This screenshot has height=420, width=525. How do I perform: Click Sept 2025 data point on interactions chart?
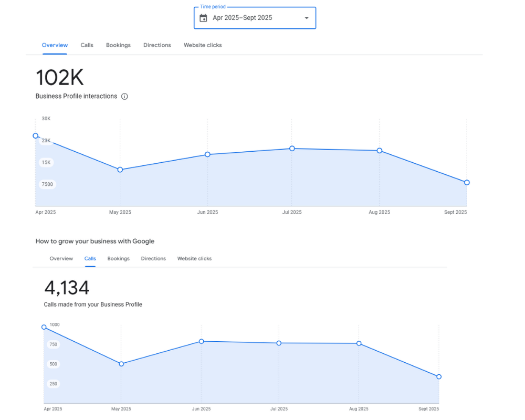coord(467,183)
